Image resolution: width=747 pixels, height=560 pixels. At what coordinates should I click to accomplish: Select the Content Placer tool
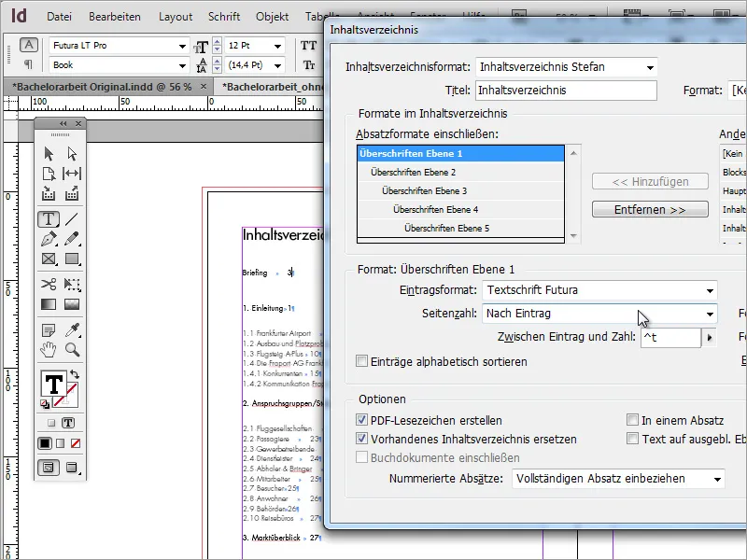click(72, 193)
